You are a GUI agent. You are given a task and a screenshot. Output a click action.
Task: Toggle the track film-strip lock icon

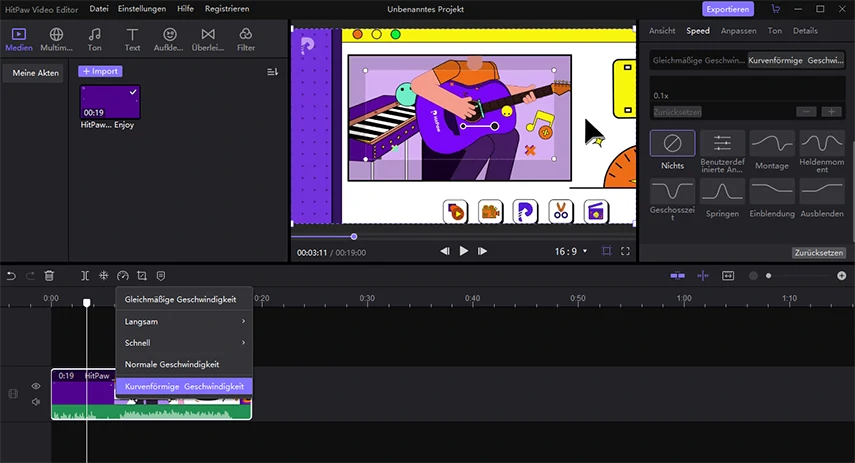point(13,394)
